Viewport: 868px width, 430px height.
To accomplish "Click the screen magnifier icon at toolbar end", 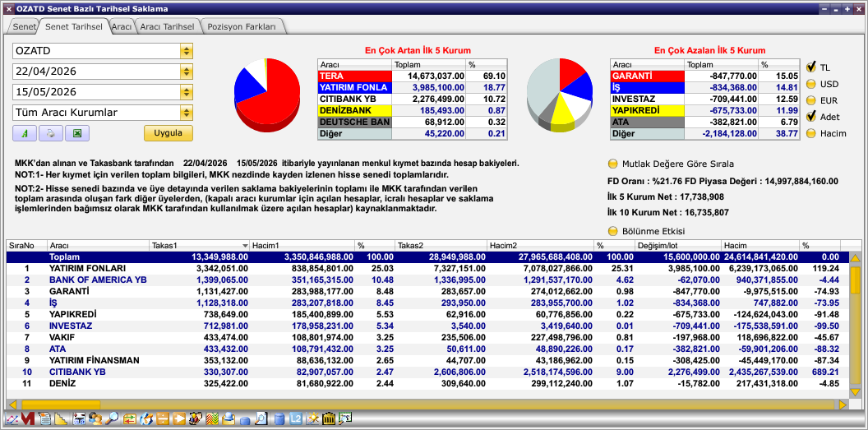I will (x=345, y=419).
